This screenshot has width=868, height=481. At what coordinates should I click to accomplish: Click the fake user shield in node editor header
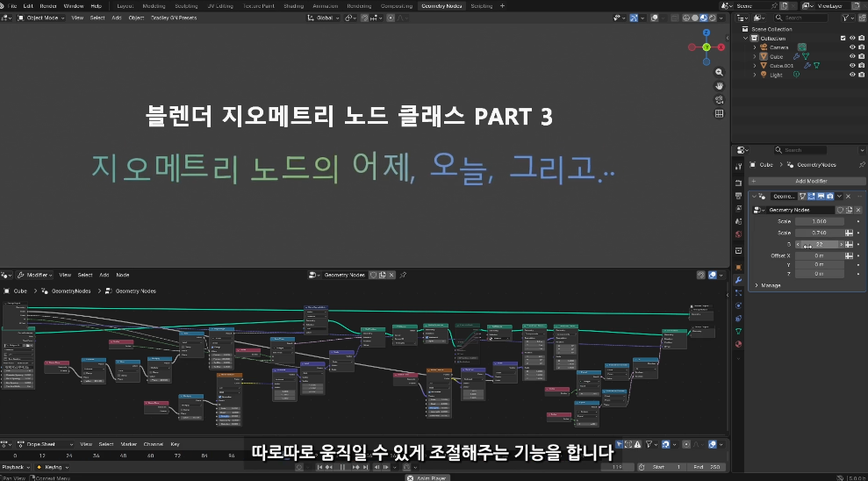click(x=373, y=275)
